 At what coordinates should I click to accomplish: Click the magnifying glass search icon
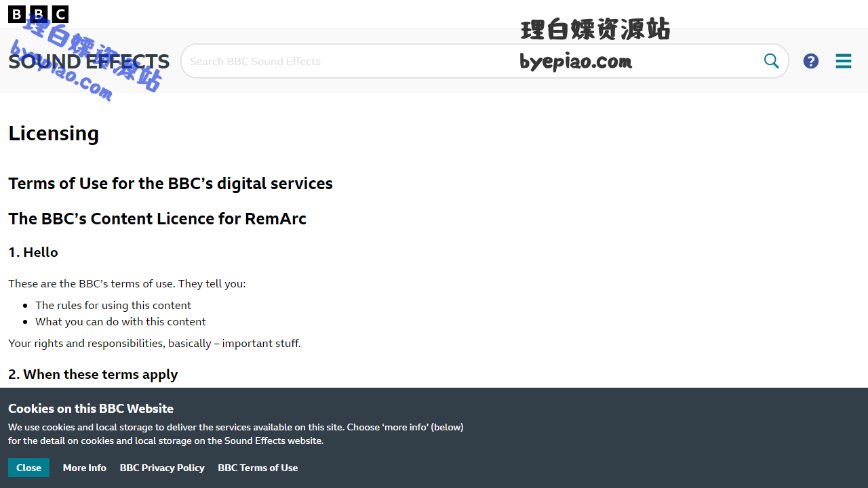pos(772,61)
